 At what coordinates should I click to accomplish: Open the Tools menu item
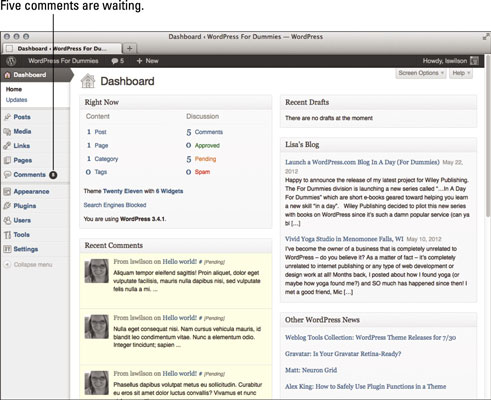pyautogui.click(x=22, y=235)
